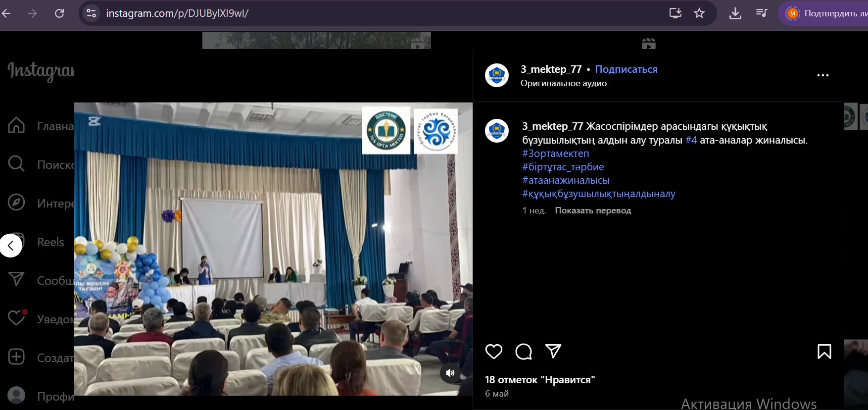Click Подписаться to follow

(x=626, y=69)
